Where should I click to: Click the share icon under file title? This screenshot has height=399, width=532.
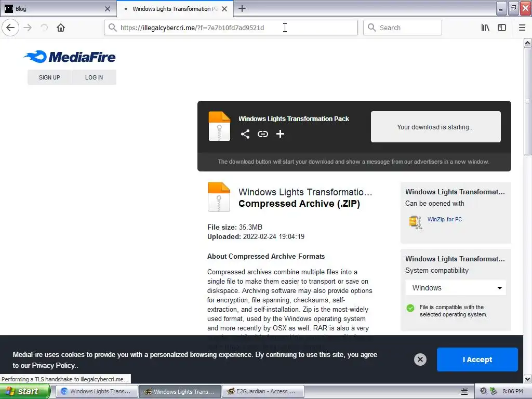click(x=245, y=134)
